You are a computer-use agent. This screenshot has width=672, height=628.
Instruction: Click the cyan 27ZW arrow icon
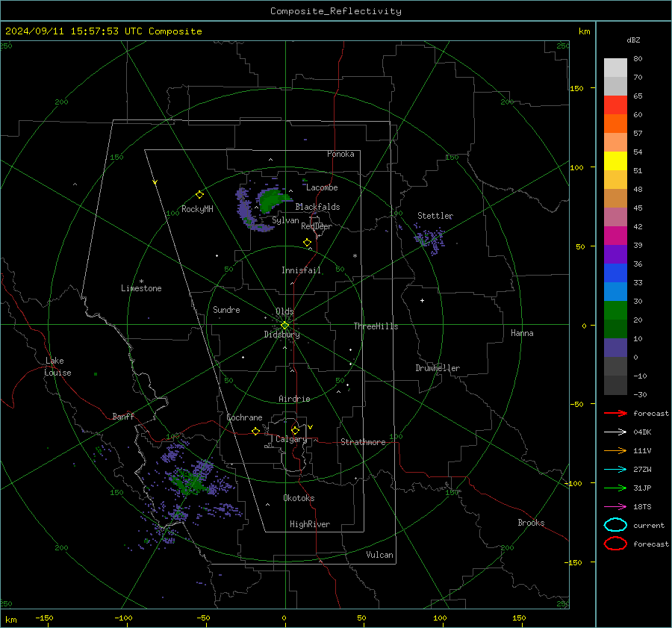[615, 470]
